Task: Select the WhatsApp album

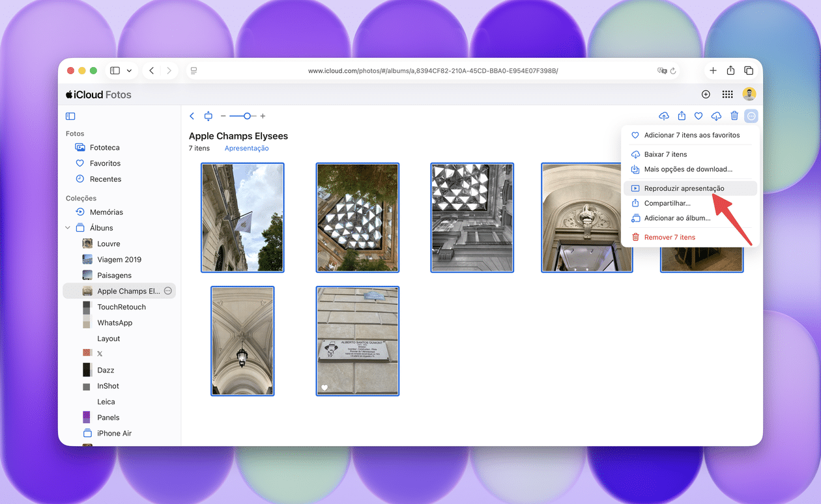Action: click(x=120, y=323)
